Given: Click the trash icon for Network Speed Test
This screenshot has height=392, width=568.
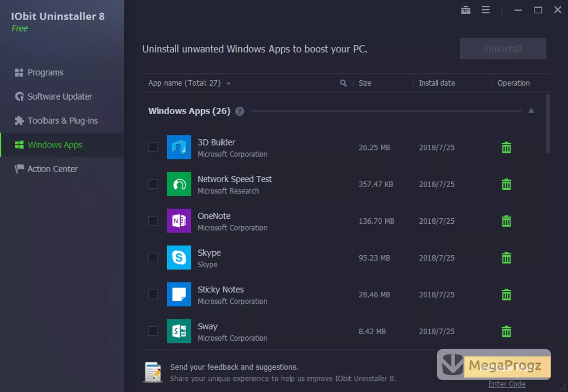Looking at the screenshot, I should [506, 184].
